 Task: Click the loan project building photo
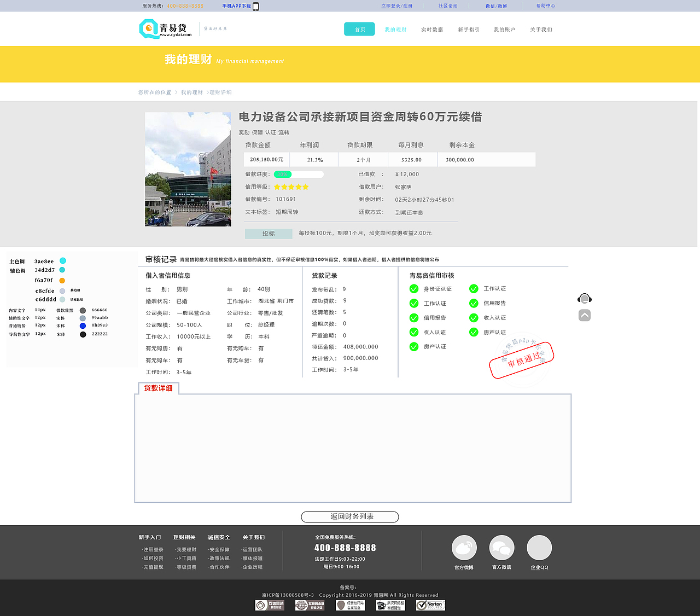point(188,169)
